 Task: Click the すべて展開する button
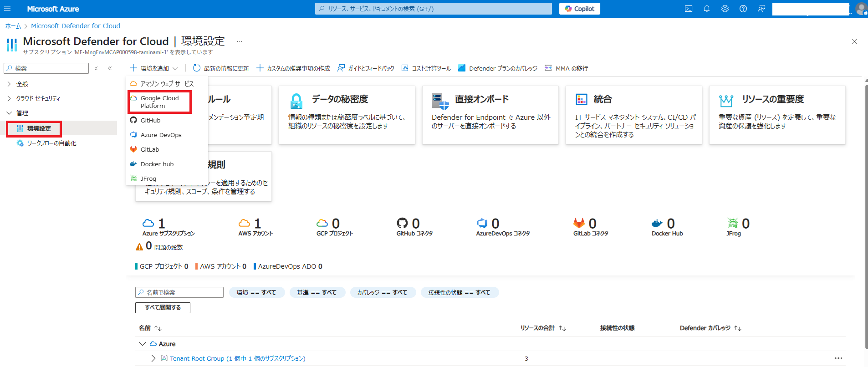[163, 308]
